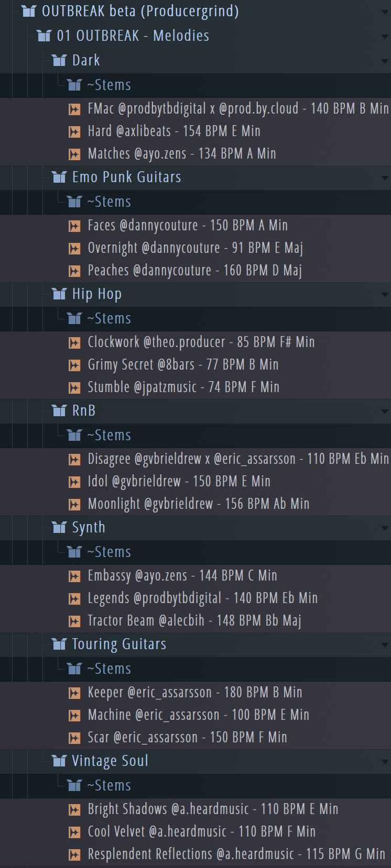Click the folder icon next to Hip Hop

coord(59,294)
